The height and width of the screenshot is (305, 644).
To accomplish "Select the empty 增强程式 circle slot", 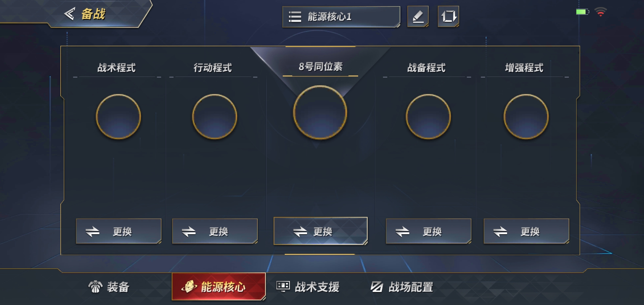I will click(x=526, y=116).
